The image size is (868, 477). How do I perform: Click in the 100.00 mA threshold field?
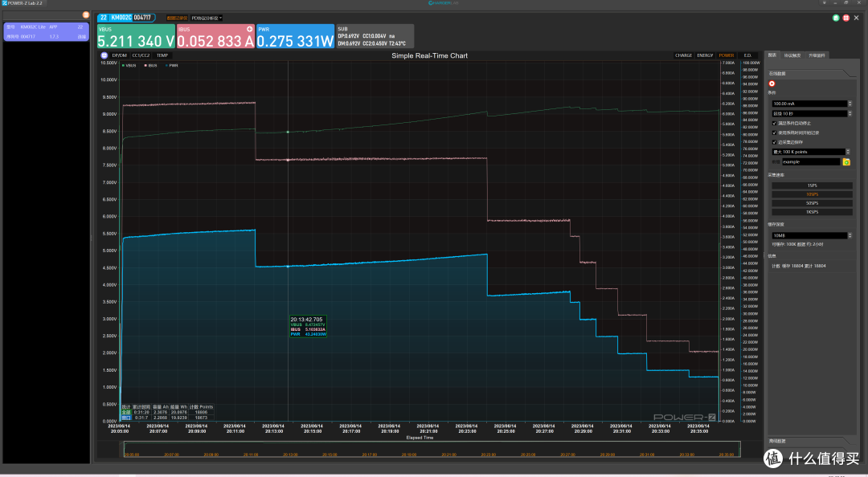point(809,104)
